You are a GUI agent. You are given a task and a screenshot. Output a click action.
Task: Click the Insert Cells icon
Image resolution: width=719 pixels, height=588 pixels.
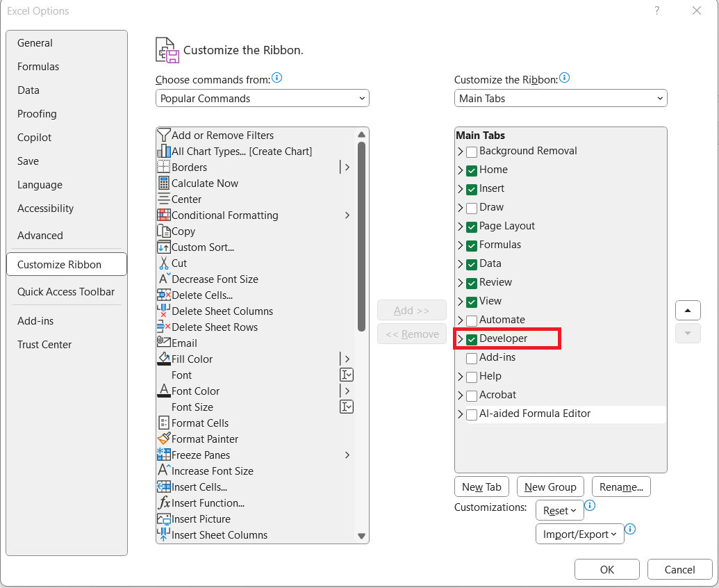164,487
